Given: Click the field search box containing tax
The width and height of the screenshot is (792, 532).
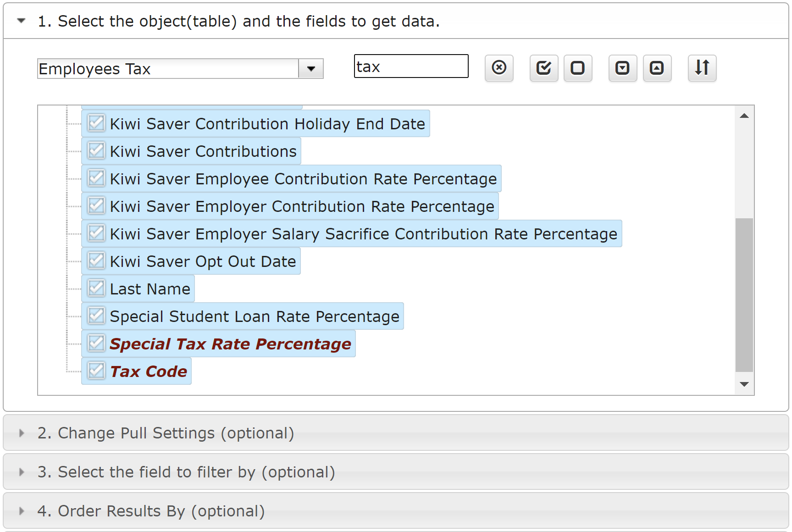Looking at the screenshot, I should (411, 66).
